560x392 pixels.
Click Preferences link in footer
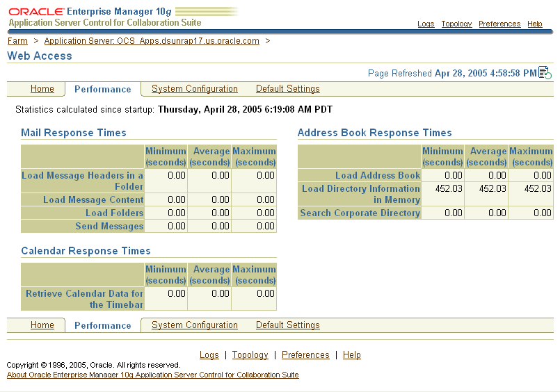click(x=305, y=355)
